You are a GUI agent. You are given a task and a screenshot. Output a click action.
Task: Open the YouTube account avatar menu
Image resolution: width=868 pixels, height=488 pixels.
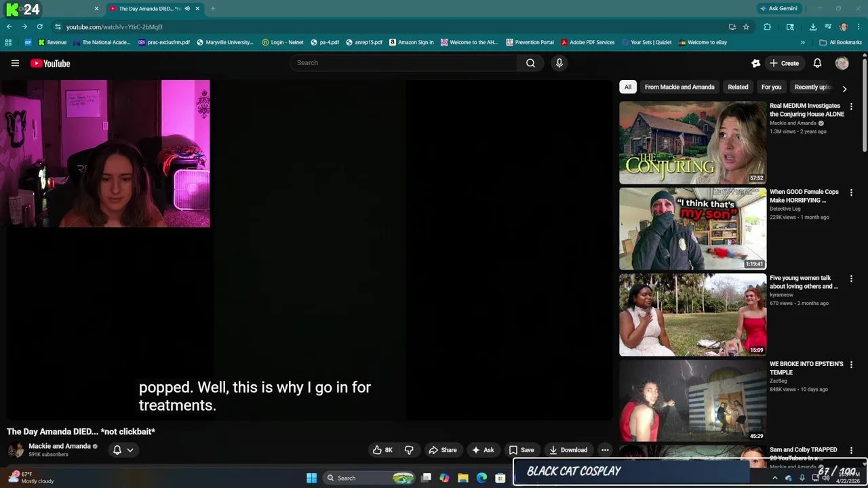[x=842, y=63]
